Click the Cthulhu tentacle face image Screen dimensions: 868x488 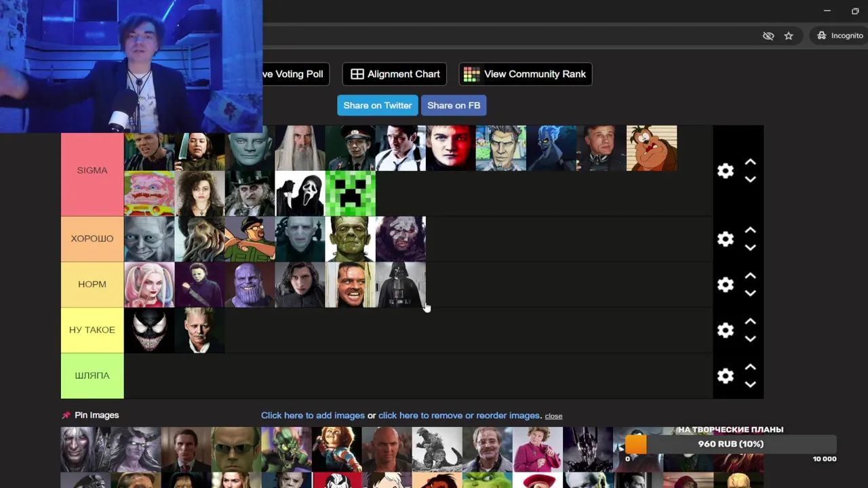[x=199, y=239]
